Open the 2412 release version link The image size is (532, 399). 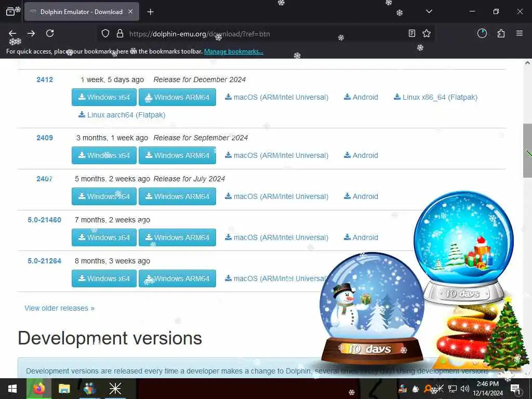click(45, 79)
